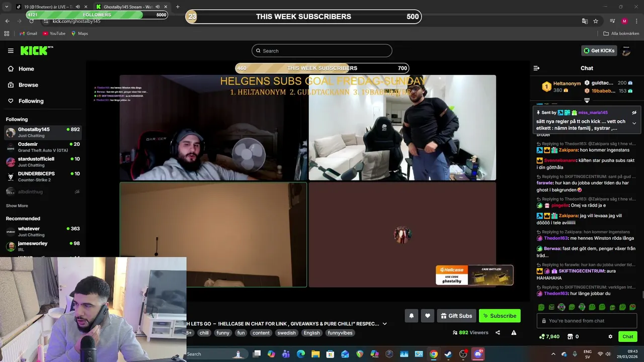Click the banned chat input field

point(587,321)
